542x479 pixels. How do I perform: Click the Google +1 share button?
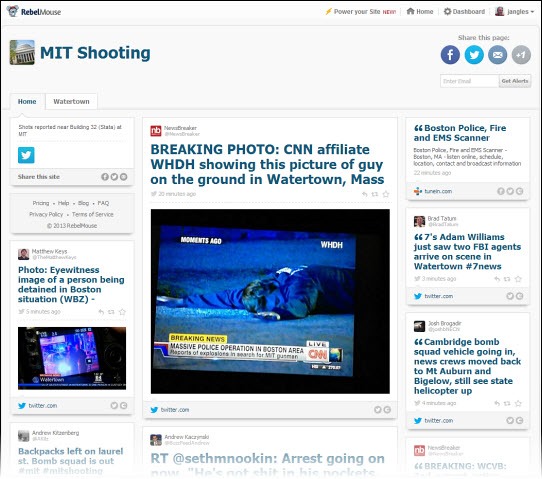click(x=521, y=55)
